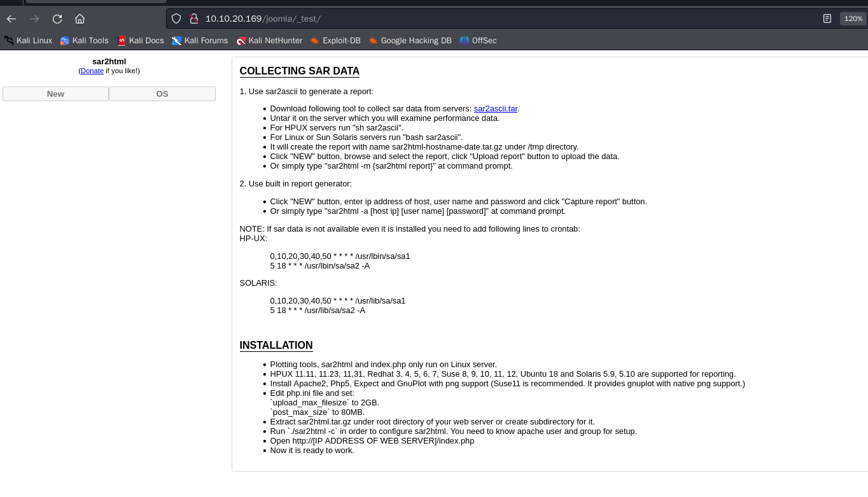Image resolution: width=868 pixels, height=497 pixels.
Task: Open the browser home page
Action: 80,18
